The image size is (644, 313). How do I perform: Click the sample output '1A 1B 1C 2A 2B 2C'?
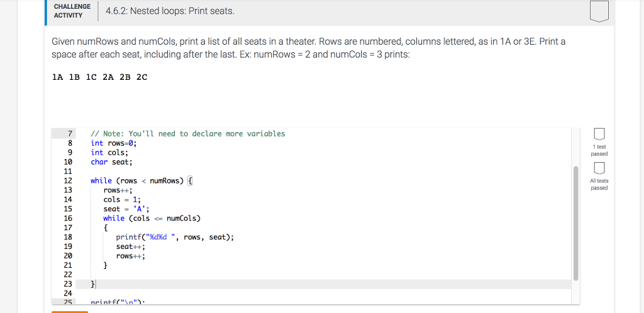tap(99, 77)
